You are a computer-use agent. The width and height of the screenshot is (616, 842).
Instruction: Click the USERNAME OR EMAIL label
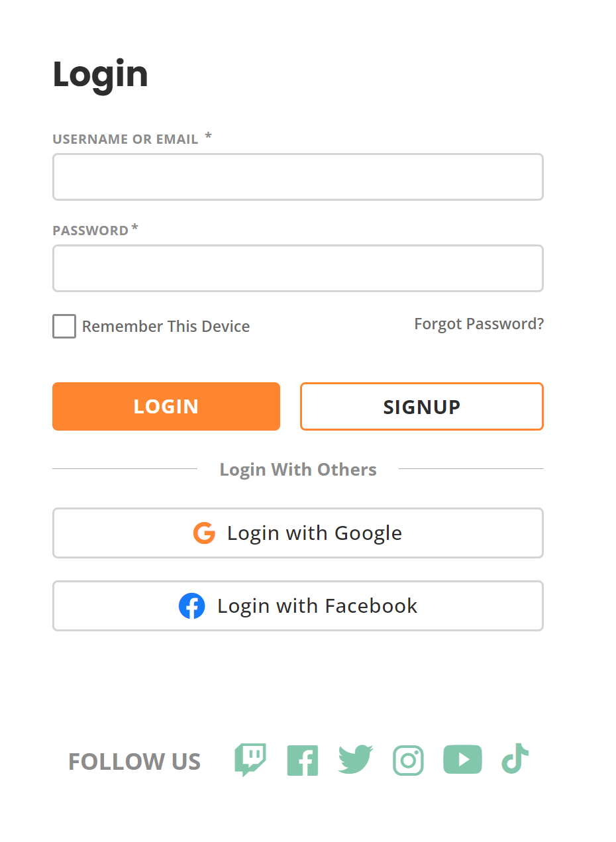click(126, 139)
